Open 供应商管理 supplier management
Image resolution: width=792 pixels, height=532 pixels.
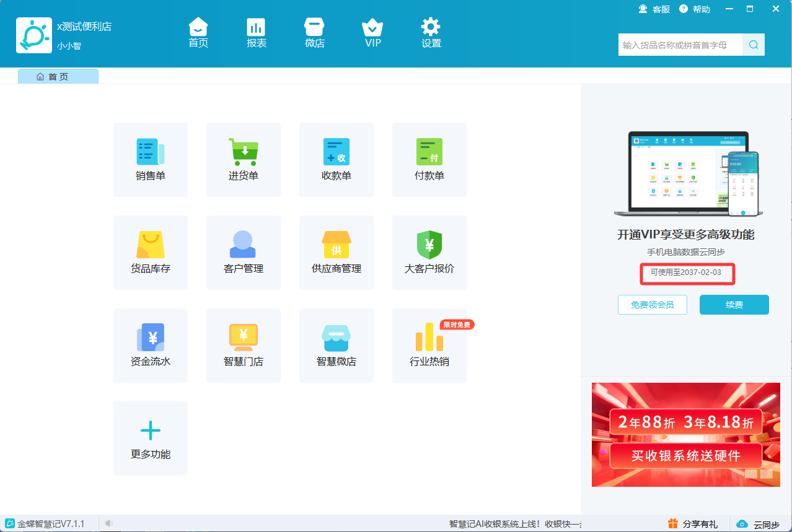point(337,253)
